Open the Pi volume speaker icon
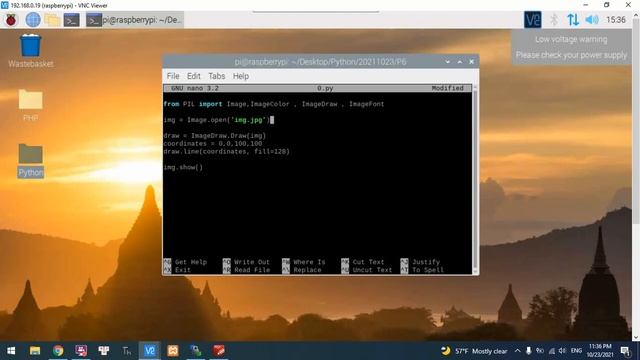This screenshot has height=360, width=640. 592,20
